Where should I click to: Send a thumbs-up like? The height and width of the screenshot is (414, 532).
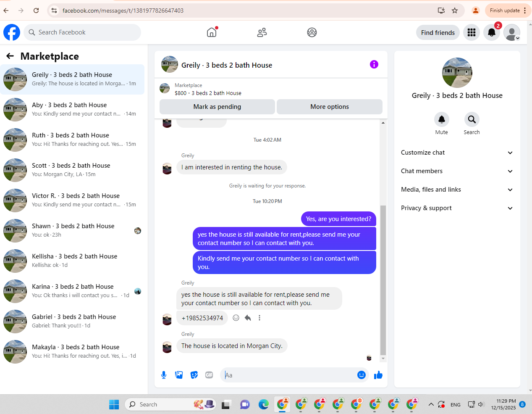point(378,375)
